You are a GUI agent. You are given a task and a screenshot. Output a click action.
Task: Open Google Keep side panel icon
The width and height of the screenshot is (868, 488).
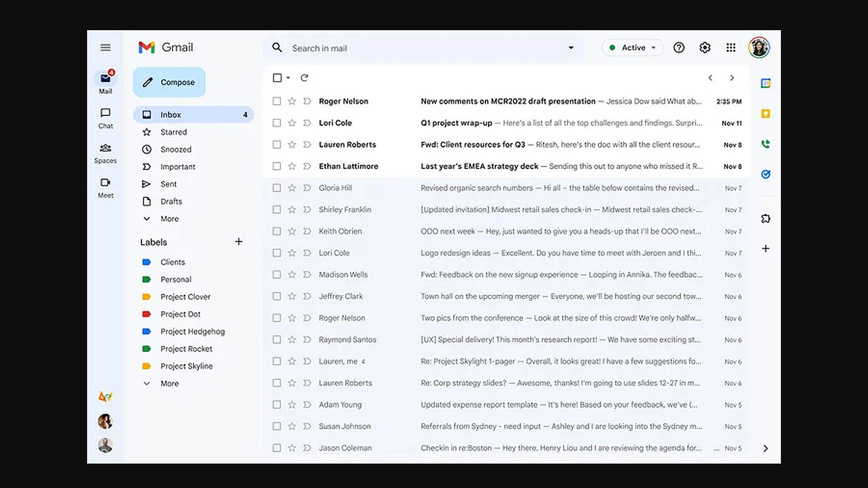(765, 113)
